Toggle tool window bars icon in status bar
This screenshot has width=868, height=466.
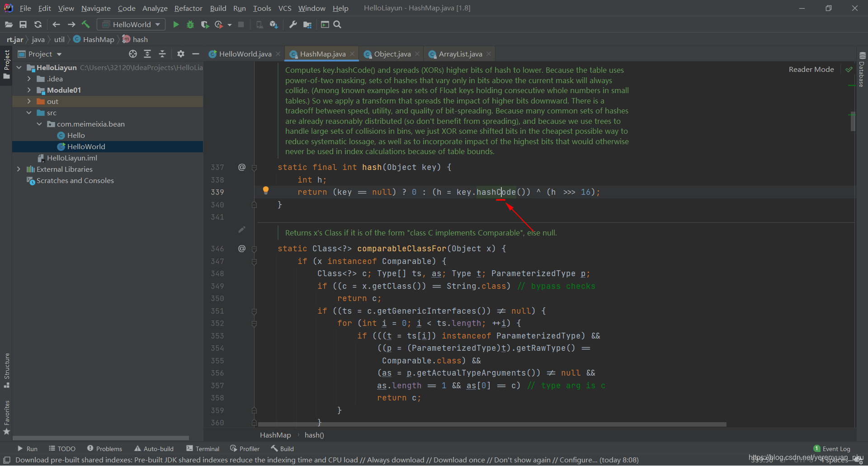(7, 460)
